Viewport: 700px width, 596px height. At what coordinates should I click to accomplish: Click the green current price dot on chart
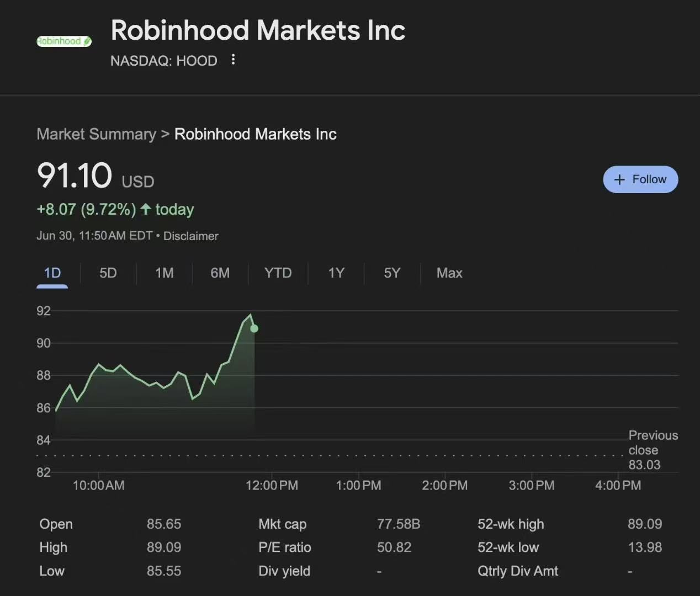coord(254,328)
